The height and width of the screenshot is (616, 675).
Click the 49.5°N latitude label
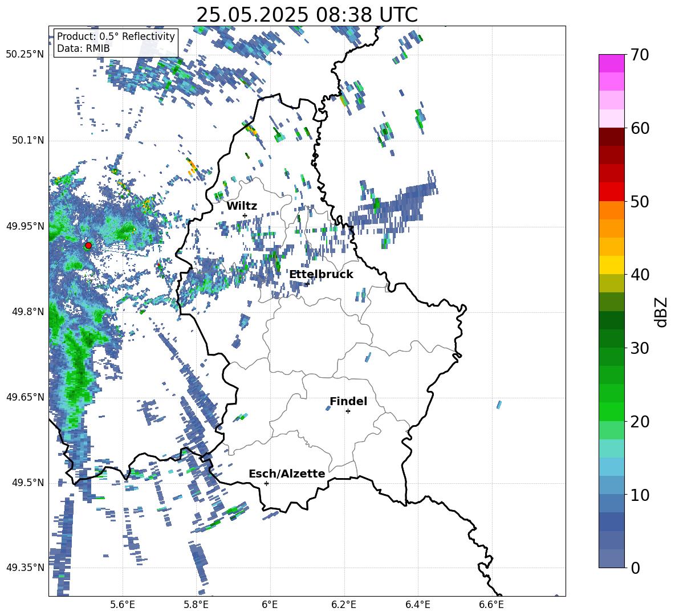coord(27,483)
